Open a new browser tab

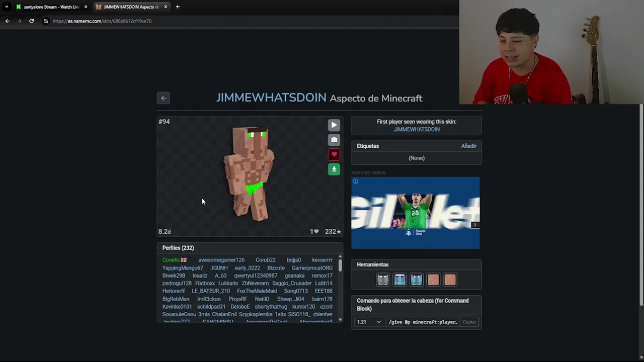pyautogui.click(x=178, y=7)
